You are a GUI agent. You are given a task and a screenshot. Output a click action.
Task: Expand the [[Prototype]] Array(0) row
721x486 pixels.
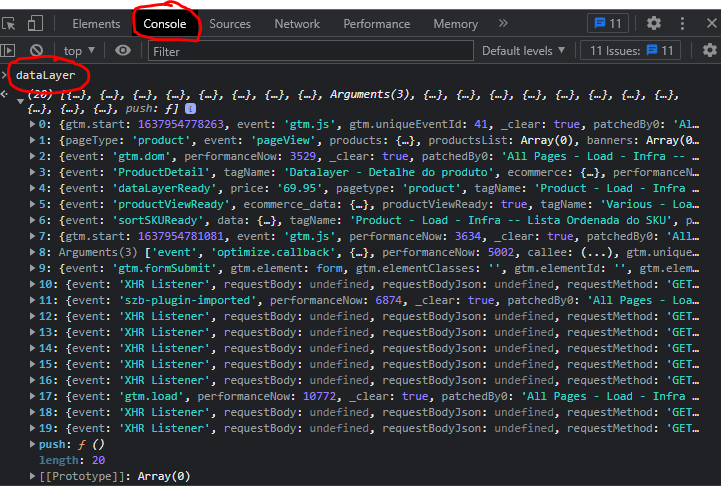32,476
